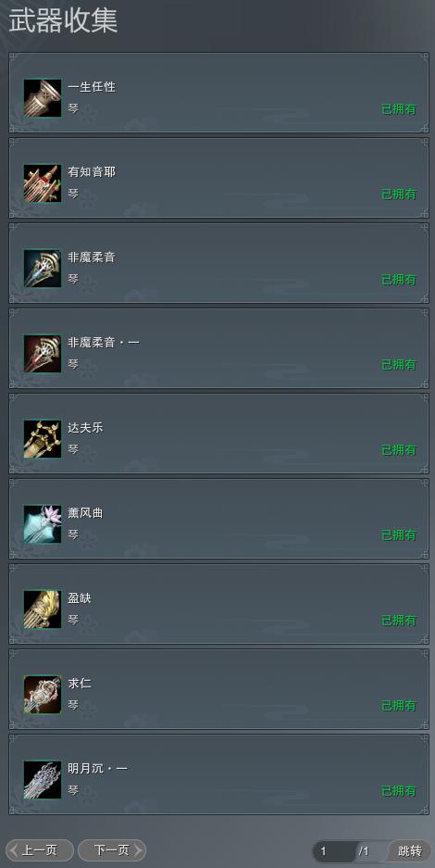Go to previous page with 上一页
Image resolution: width=435 pixels, height=868 pixels.
tap(40, 850)
